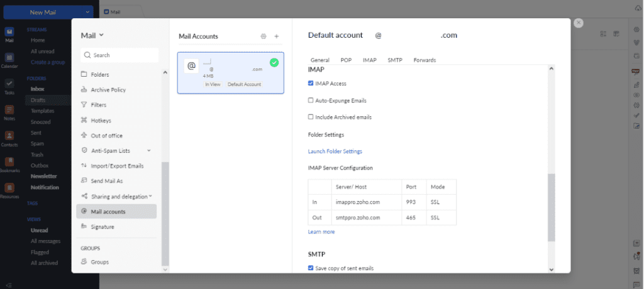Click the 993 port cell
Screen dimensions: 644x289
tap(414, 202)
